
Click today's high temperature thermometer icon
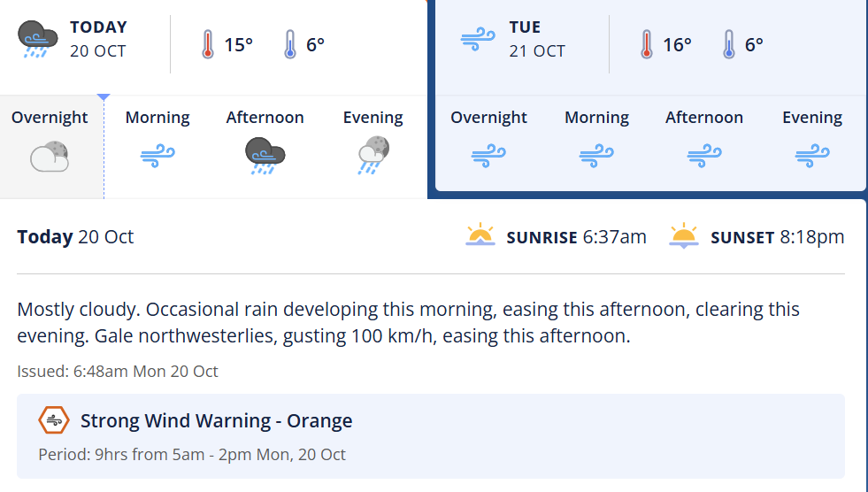click(208, 44)
